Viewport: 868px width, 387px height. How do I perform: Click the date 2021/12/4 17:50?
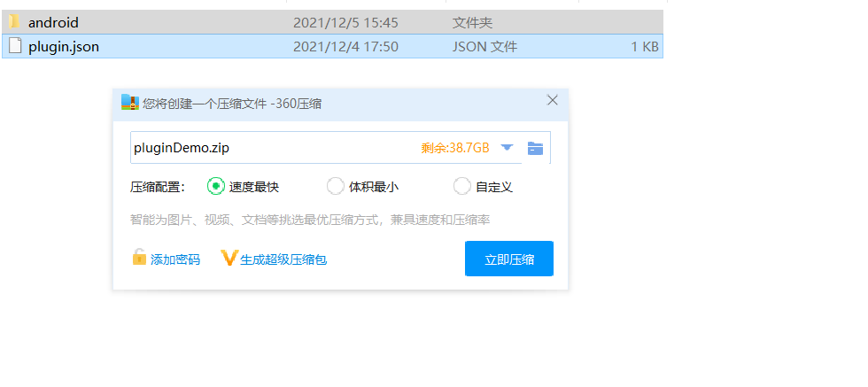pos(345,47)
